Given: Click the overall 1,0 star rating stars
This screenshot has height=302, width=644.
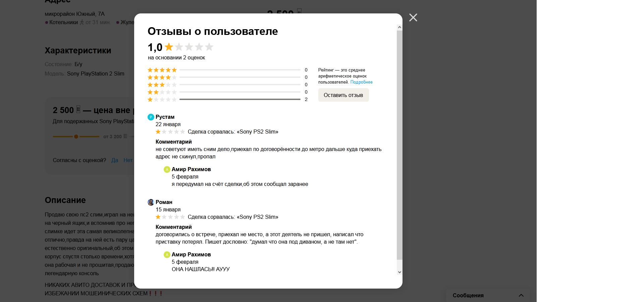Looking at the screenshot, I should tap(189, 47).
